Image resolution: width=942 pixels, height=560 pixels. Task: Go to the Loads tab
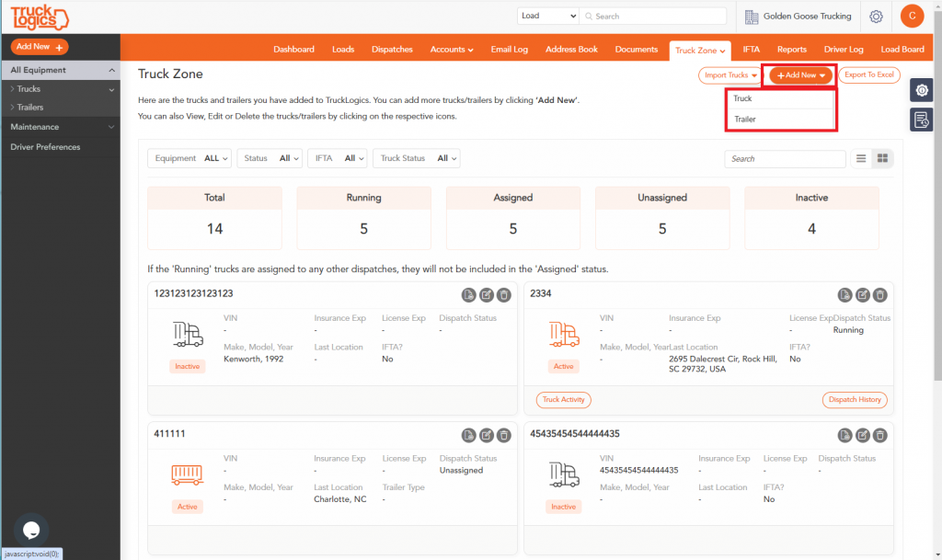tap(343, 50)
